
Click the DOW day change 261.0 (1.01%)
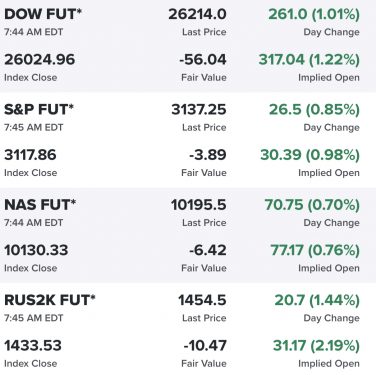pyautogui.click(x=314, y=14)
